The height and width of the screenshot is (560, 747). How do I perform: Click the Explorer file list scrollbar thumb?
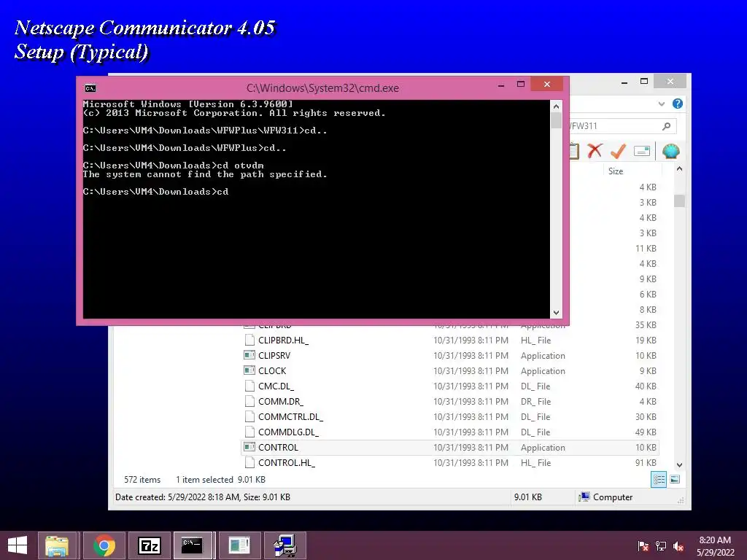pos(679,201)
